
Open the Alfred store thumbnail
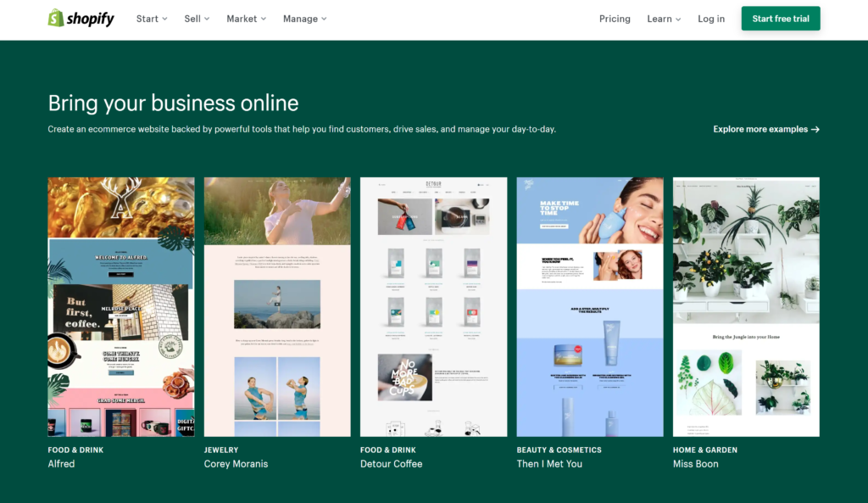[120, 307]
